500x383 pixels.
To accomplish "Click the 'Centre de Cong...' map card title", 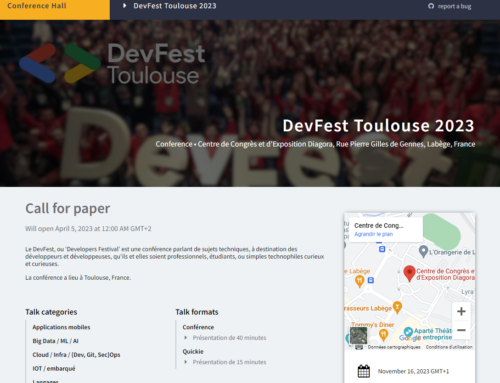I will coord(379,225).
